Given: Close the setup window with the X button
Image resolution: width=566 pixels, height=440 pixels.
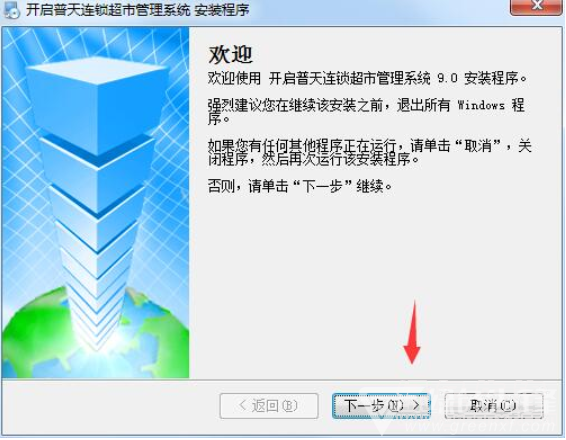Looking at the screenshot, I should click(x=536, y=6).
